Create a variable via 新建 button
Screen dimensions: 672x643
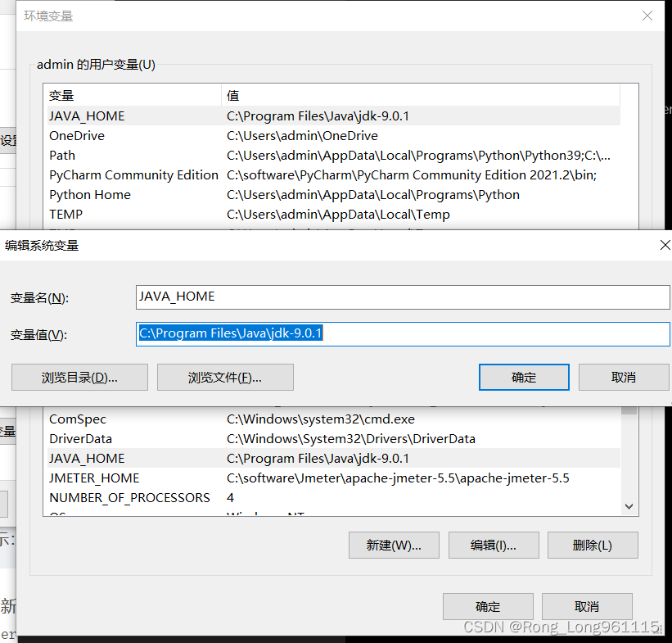pyautogui.click(x=394, y=545)
